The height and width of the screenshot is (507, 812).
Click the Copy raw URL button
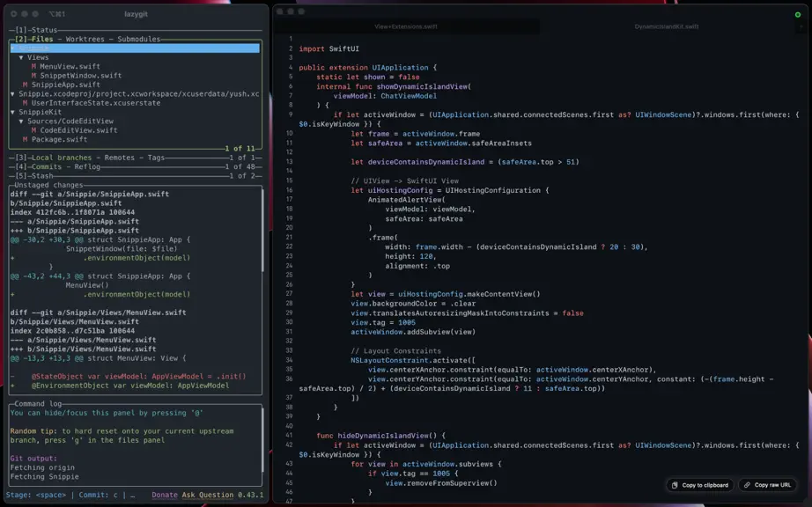click(x=767, y=485)
